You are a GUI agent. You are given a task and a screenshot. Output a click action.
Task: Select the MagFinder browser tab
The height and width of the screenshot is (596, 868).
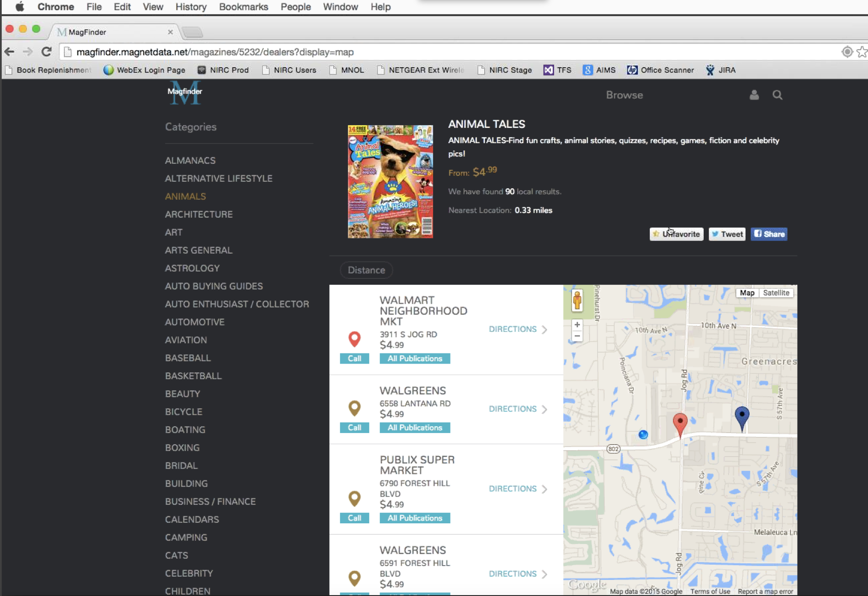[113, 32]
